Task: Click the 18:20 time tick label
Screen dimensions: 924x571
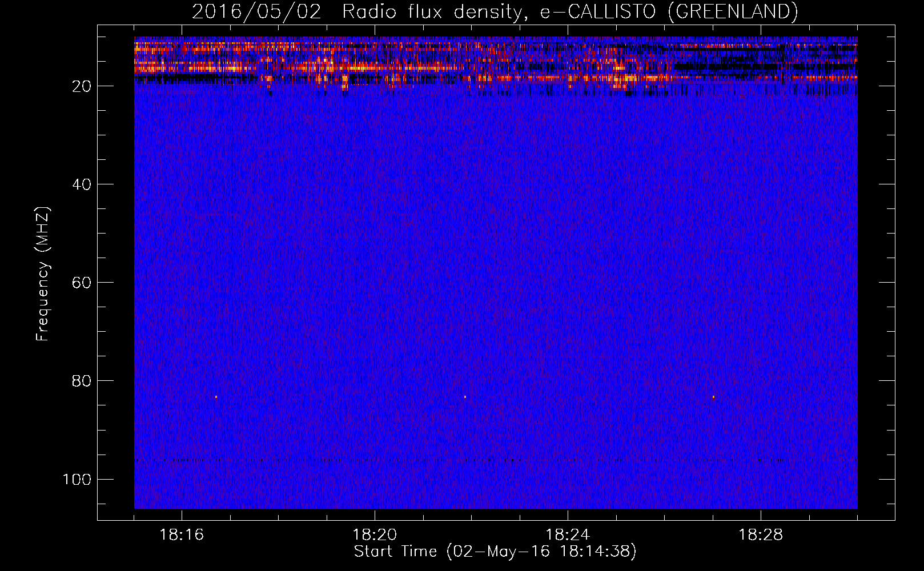Action: [375, 535]
